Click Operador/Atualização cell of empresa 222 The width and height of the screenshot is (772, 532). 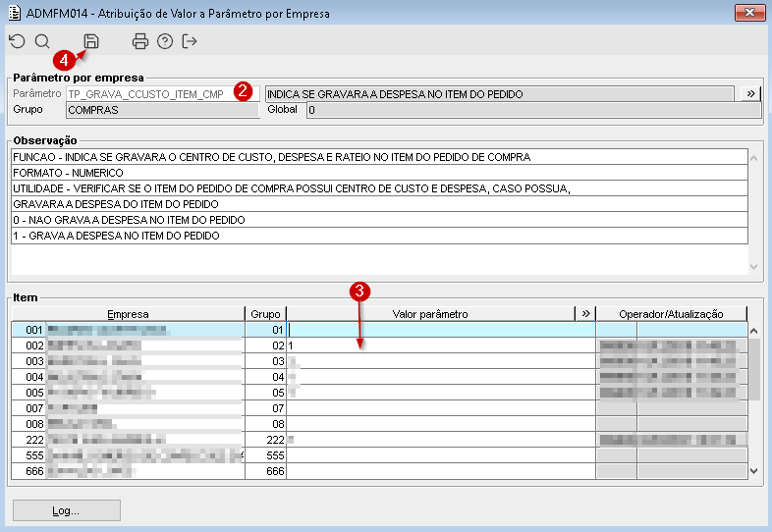672,440
